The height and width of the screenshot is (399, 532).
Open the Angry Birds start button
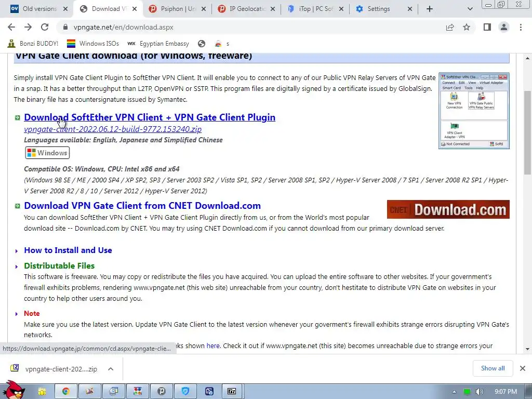pyautogui.click(x=14, y=390)
